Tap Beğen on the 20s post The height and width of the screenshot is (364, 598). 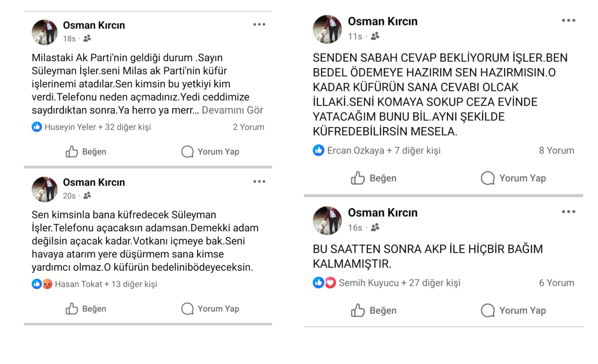pyautogui.click(x=86, y=309)
